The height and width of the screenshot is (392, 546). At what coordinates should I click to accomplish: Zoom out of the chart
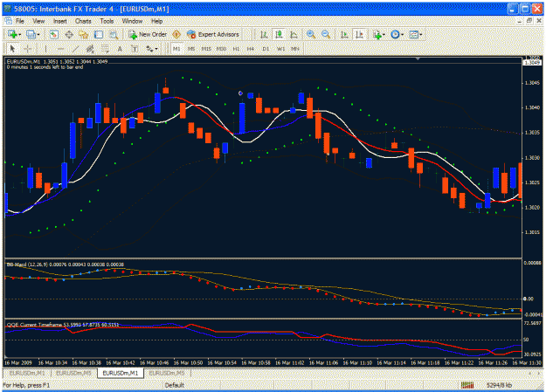[x=326, y=34]
